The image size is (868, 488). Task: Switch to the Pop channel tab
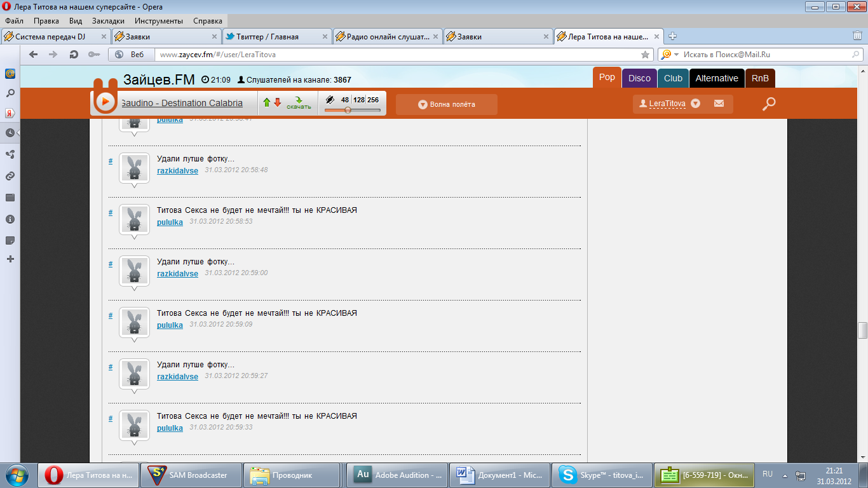[607, 77]
